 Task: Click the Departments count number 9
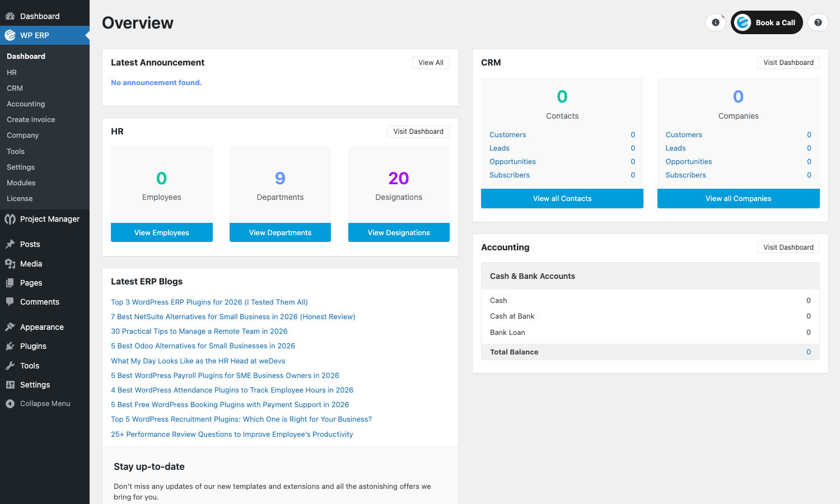[280, 178]
